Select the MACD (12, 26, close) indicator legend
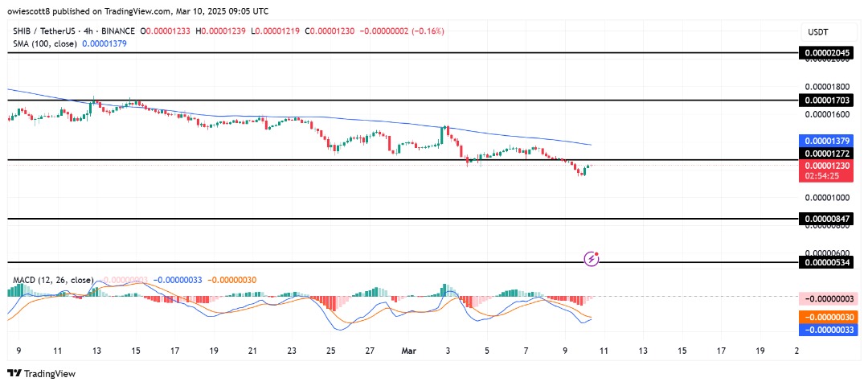The height and width of the screenshot is (386, 868). [x=53, y=280]
